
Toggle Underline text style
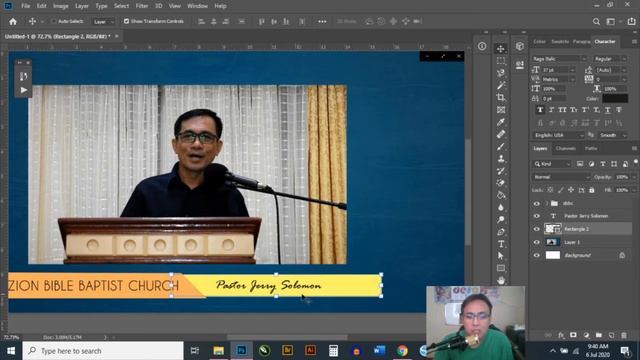coord(608,110)
